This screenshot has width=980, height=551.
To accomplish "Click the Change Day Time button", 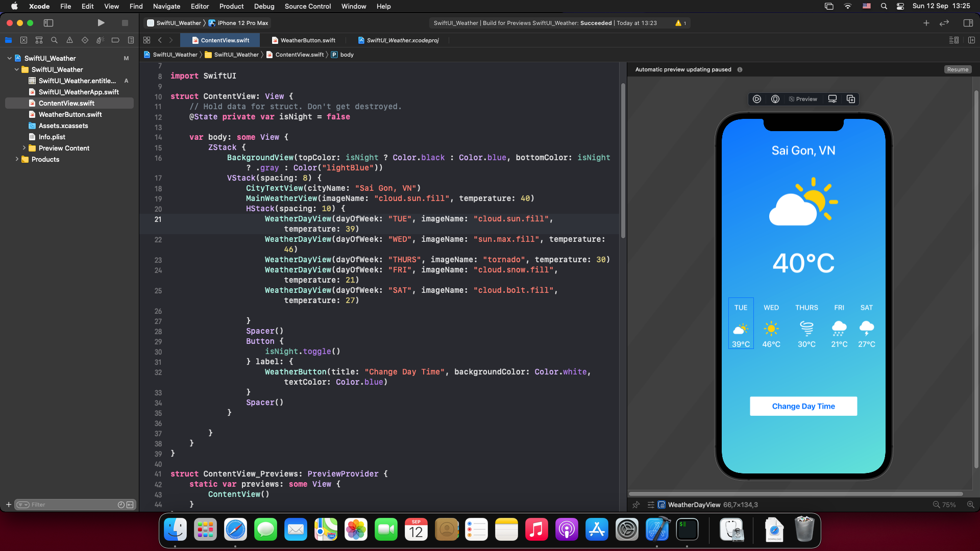I will pos(804,406).
